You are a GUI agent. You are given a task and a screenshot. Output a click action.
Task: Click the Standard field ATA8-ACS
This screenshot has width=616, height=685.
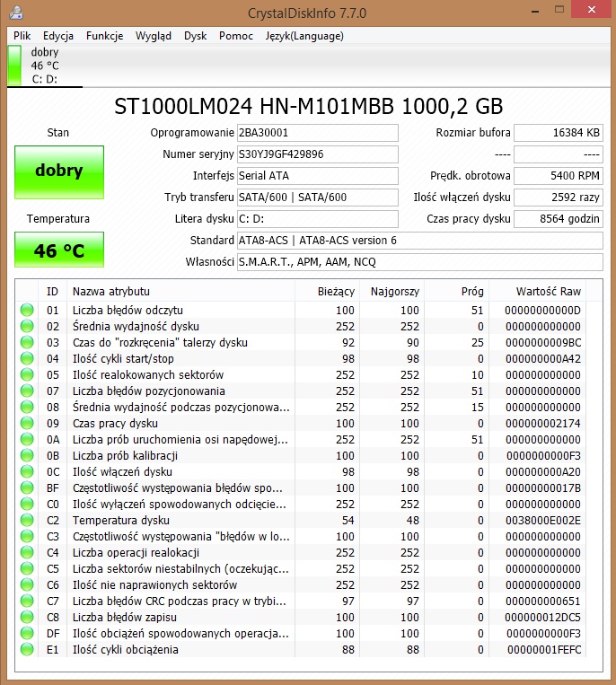point(420,241)
